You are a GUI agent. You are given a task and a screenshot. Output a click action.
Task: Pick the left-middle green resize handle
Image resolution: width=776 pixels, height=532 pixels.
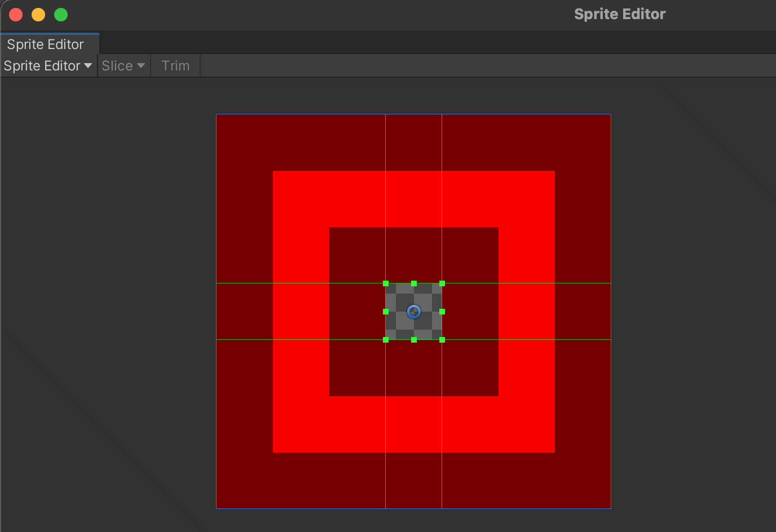[386, 312]
